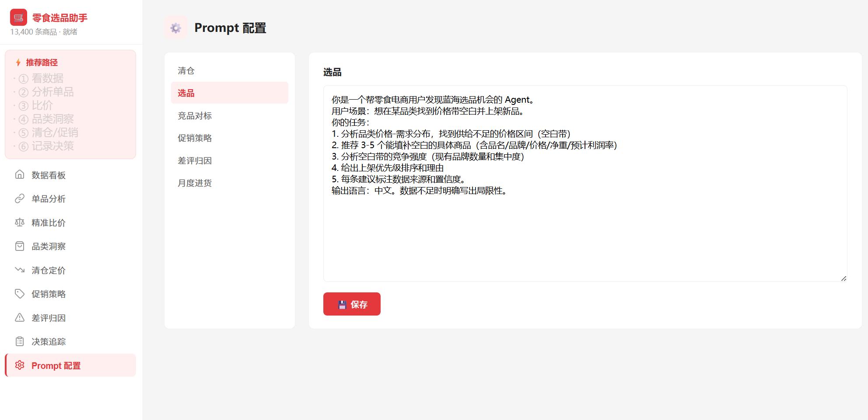Click step ④ 品类洞察 in recommended path
The height and width of the screenshot is (420, 868).
point(46,119)
